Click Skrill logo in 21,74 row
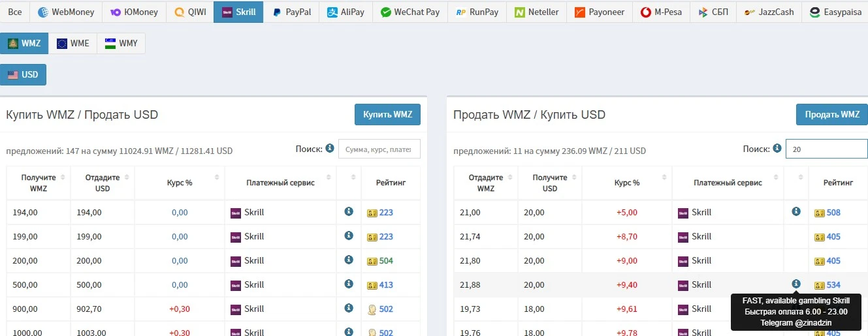 [x=683, y=237]
